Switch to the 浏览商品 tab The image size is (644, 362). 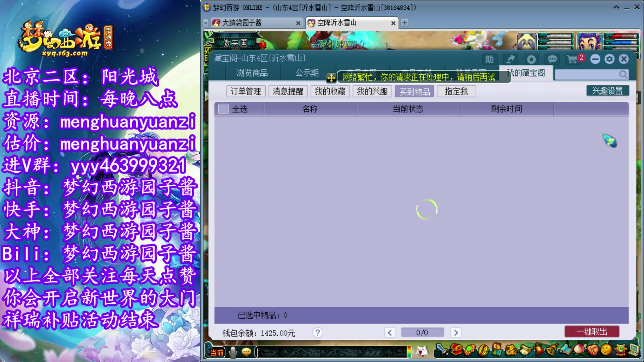[x=252, y=73]
